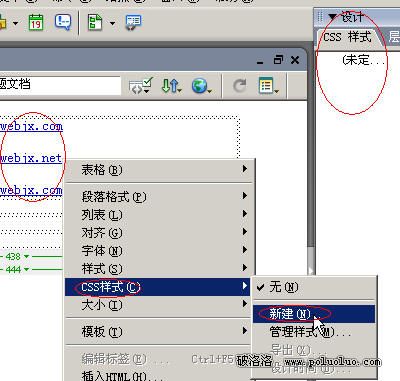This screenshot has width=400, height=381.
Task: Click the calendar date icon showing 19
Action: [36, 23]
